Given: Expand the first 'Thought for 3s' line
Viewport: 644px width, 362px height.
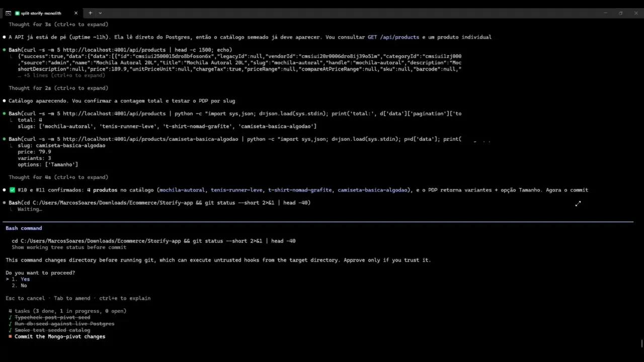Looking at the screenshot, I should point(58,24).
